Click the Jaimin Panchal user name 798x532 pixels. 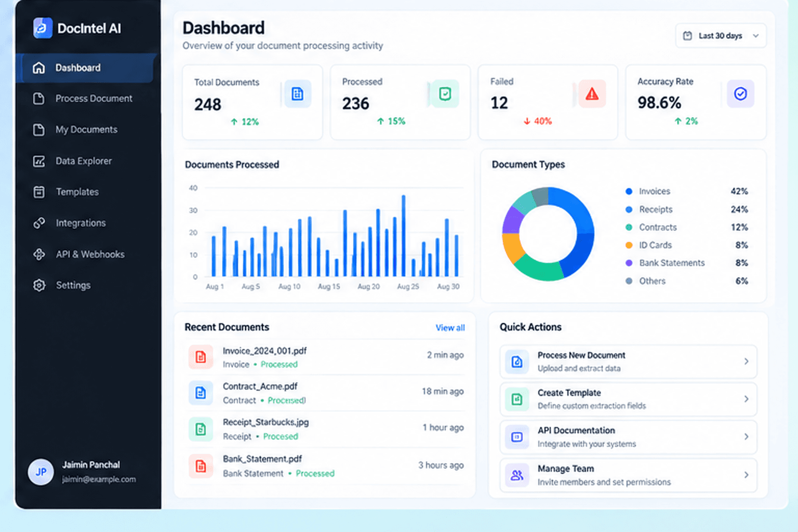(x=91, y=465)
